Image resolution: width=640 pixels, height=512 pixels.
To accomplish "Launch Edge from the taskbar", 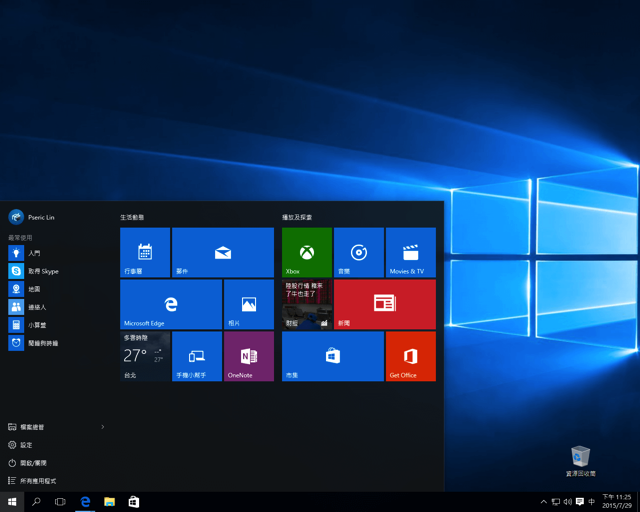I will (x=85, y=502).
